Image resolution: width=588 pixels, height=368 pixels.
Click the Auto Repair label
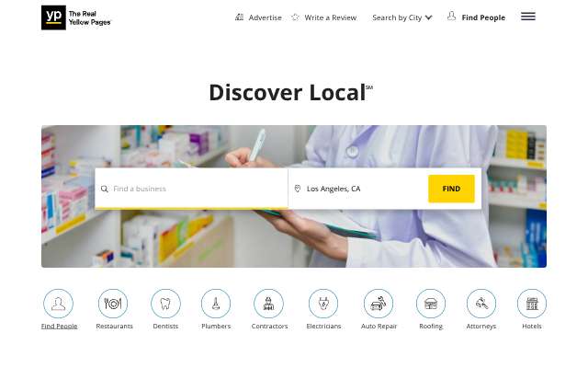coord(379,326)
